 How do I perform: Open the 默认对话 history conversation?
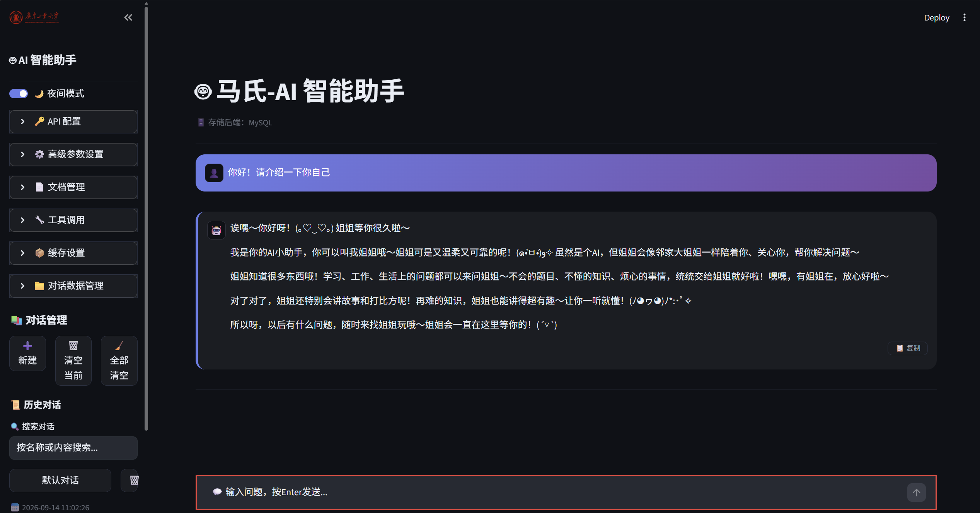pos(60,481)
